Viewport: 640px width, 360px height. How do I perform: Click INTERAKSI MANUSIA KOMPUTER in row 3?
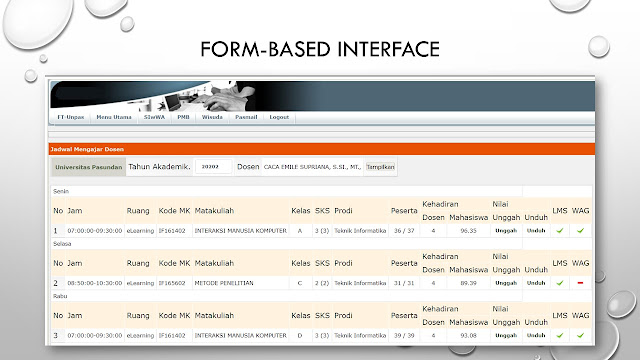pyautogui.click(x=240, y=335)
